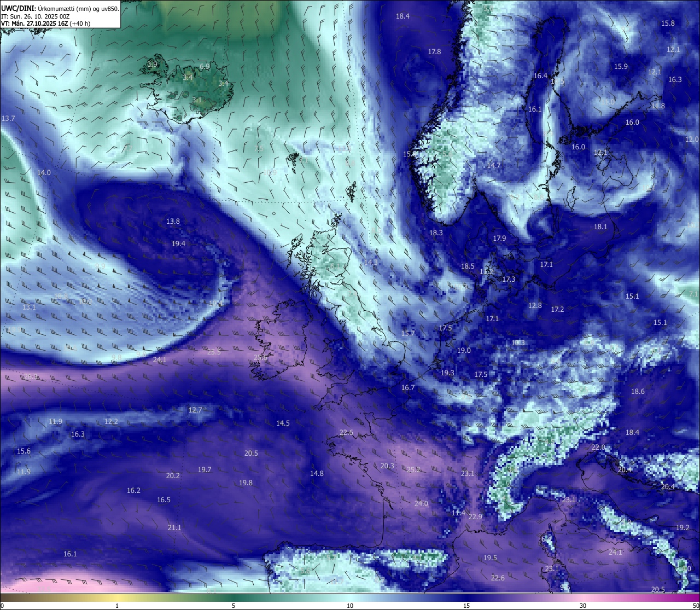Viewport: 700px width, 610px height.
Task: Click the map value 16.5
Action: [x=164, y=499]
